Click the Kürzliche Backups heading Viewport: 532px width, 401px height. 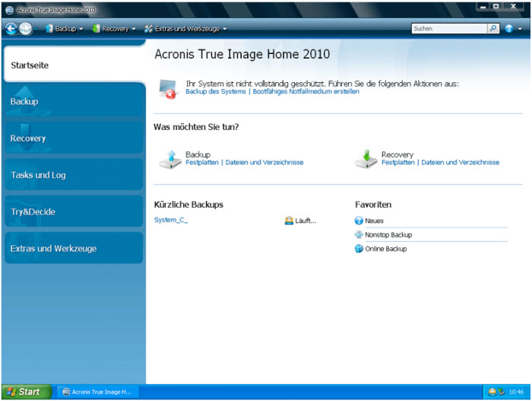click(x=188, y=205)
